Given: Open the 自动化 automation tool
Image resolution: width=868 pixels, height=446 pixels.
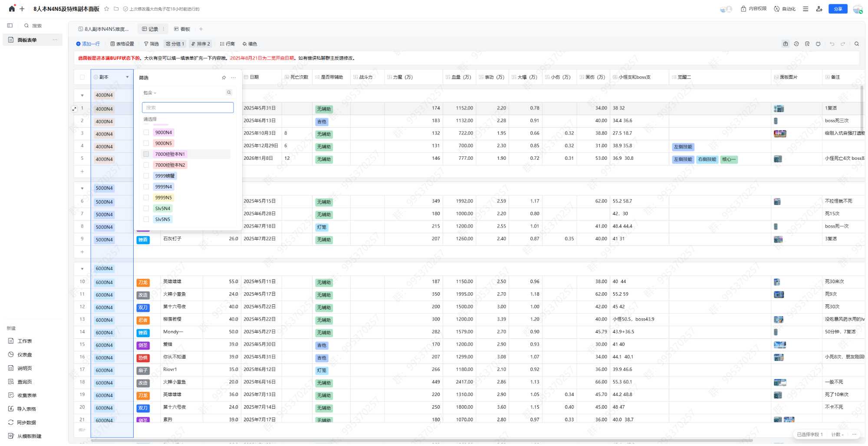Looking at the screenshot, I should 785,9.
